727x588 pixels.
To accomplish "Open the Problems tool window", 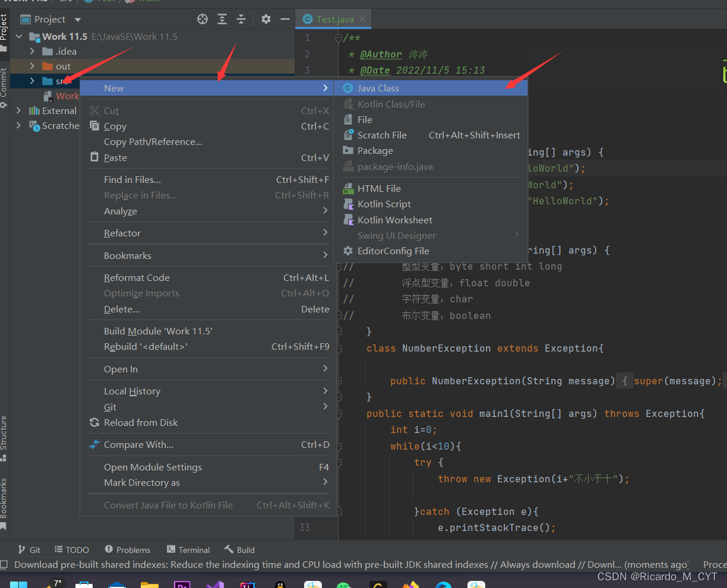I will coord(127,550).
